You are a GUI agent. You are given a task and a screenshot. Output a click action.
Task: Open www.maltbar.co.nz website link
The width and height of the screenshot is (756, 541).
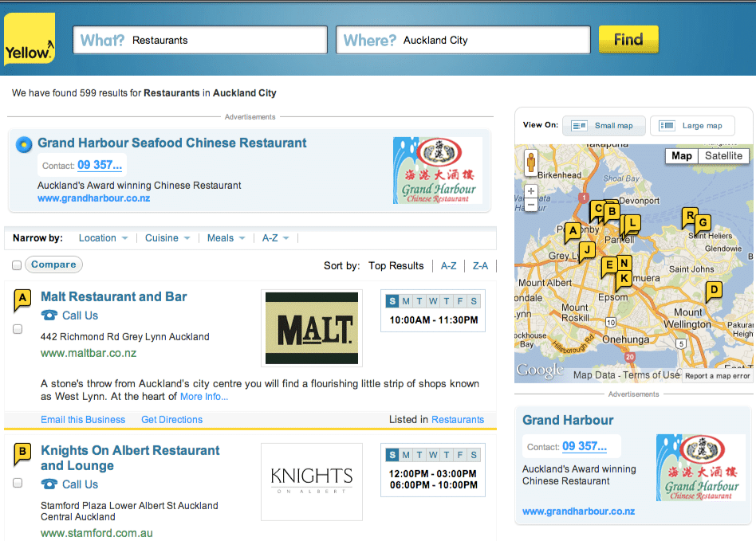(x=89, y=353)
